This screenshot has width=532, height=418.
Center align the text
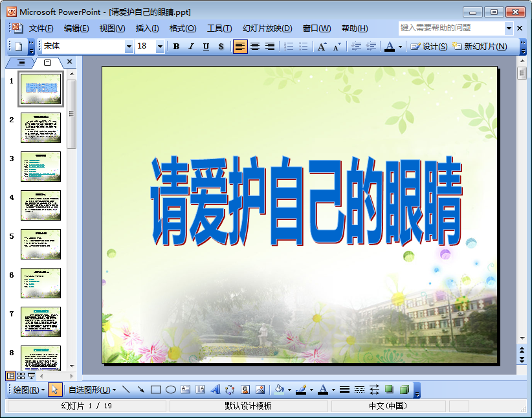click(x=255, y=47)
